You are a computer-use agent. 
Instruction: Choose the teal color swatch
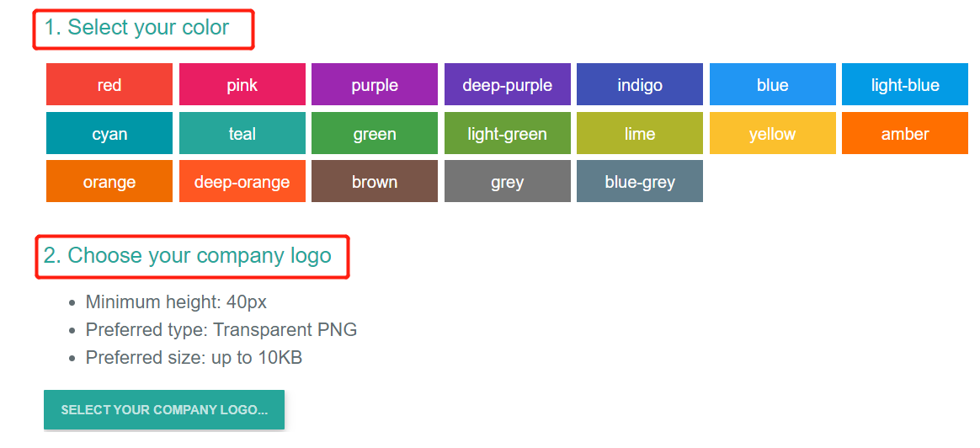coord(242,133)
